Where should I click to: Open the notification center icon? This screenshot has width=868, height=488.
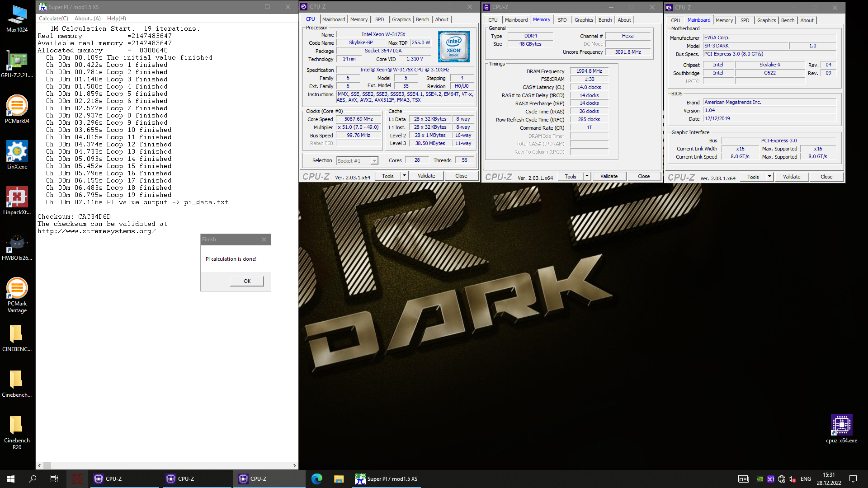coord(853,479)
